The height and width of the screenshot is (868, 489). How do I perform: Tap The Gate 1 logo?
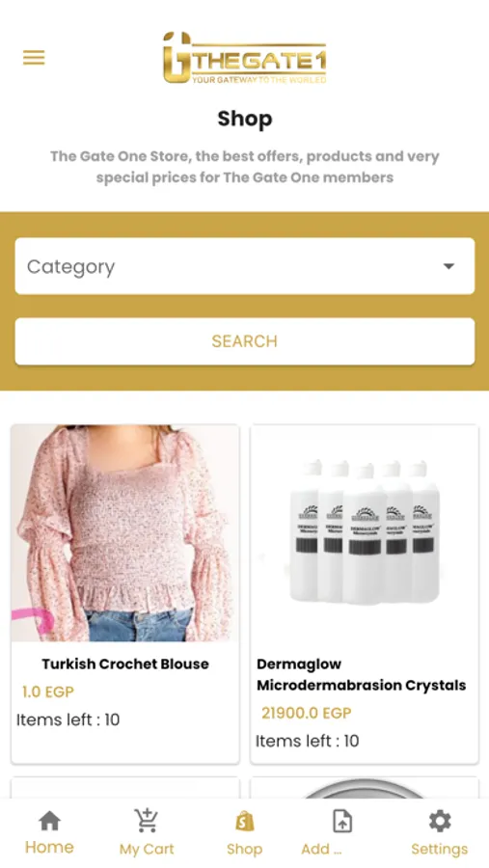tap(244, 58)
